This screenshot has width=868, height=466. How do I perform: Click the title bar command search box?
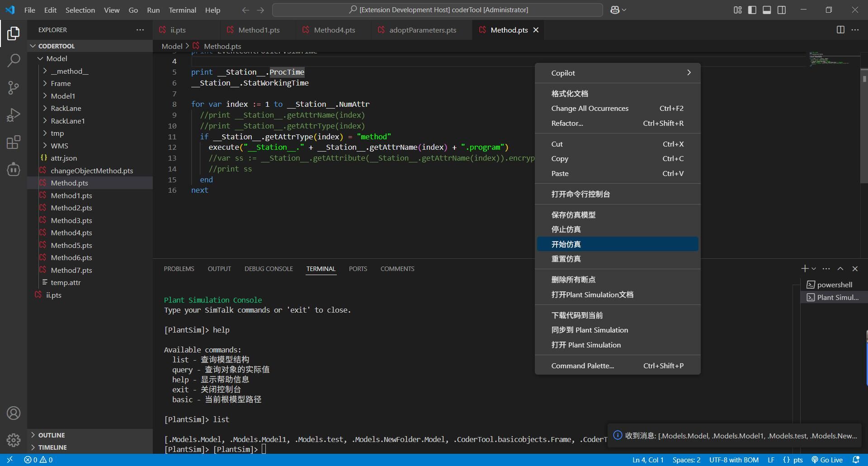tap(437, 10)
